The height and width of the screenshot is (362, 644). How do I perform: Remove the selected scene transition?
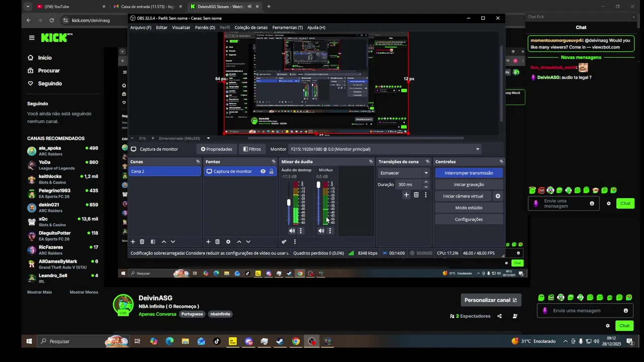(416, 195)
